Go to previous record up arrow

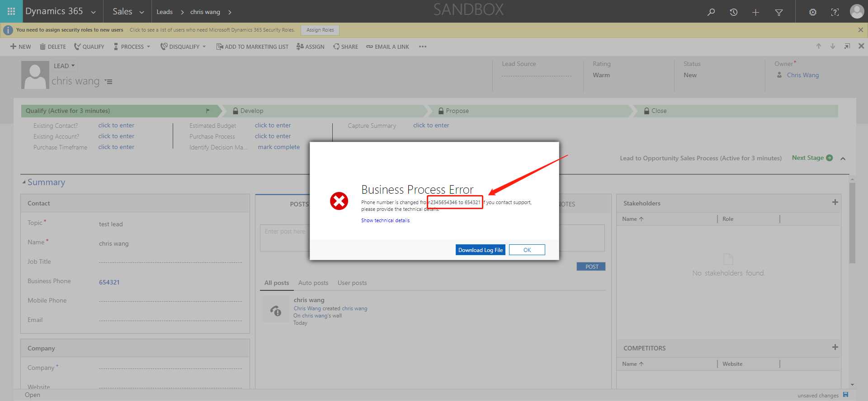(818, 46)
